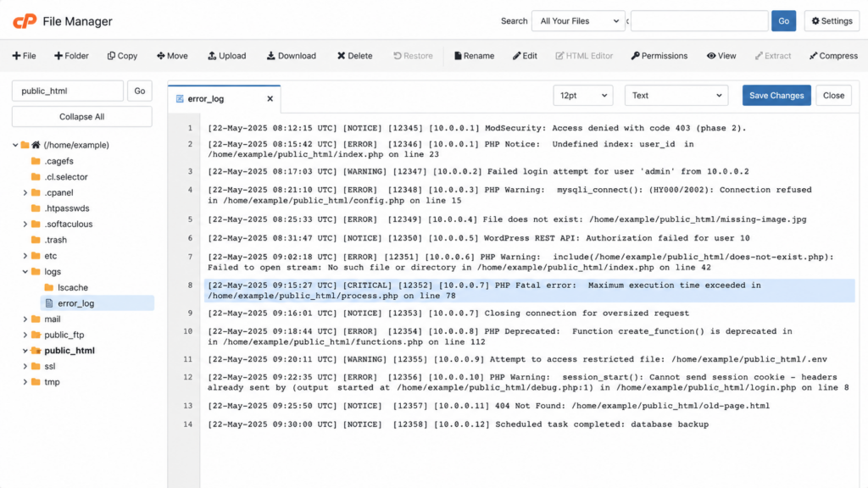Click the Restore toolbar button
Screen dimensions: 868x488
tap(413, 56)
